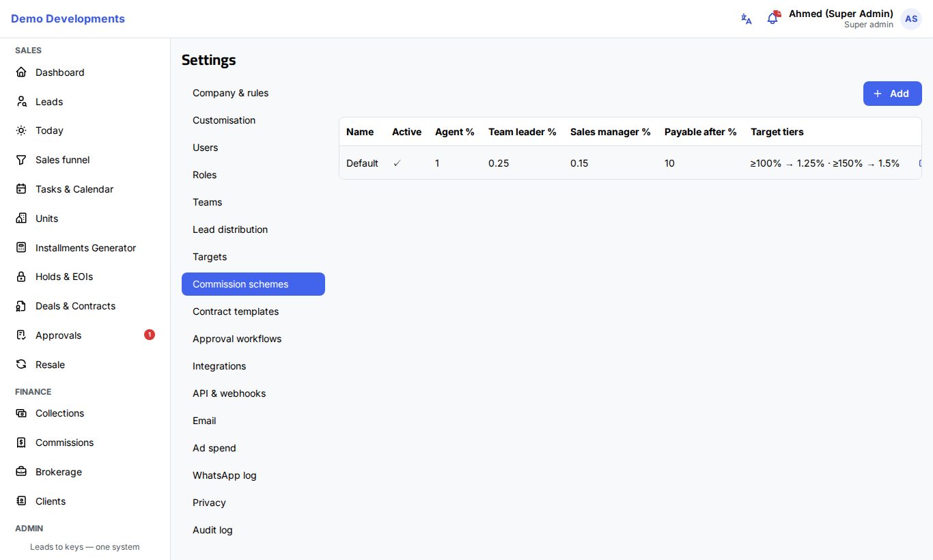Open Targets settings section

point(253,257)
